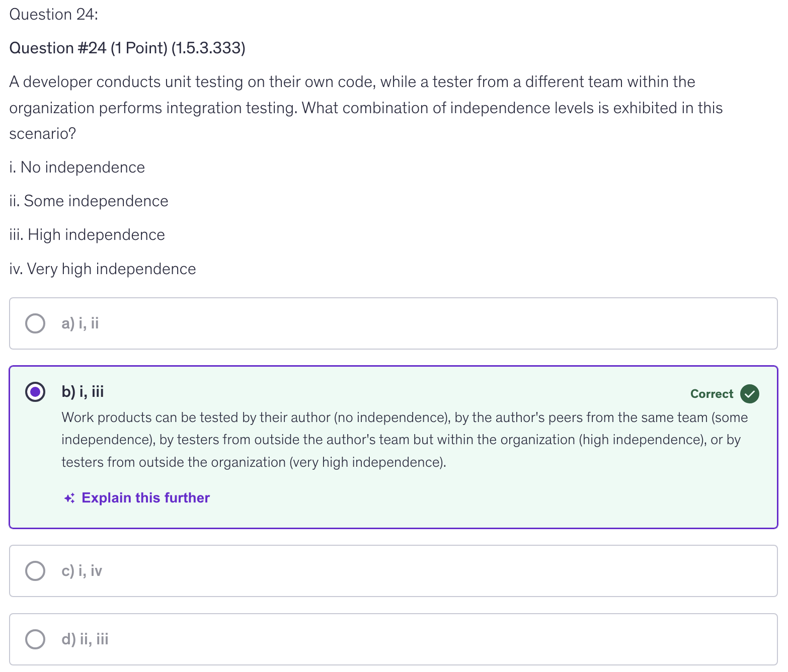This screenshot has width=788, height=672.
Task: Open the Explain this further link
Action: coord(145,498)
